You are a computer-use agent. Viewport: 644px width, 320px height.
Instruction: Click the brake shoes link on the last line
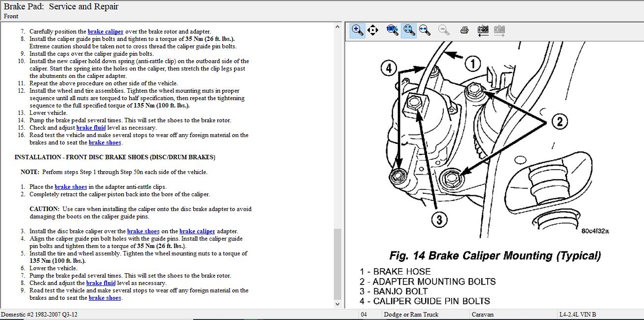(x=105, y=298)
